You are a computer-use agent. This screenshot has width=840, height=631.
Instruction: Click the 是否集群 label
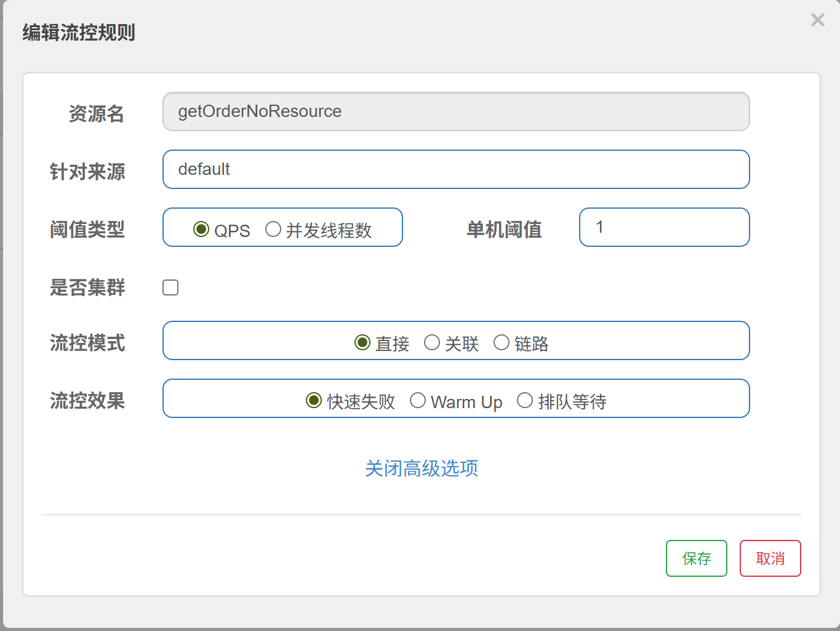tap(87, 287)
